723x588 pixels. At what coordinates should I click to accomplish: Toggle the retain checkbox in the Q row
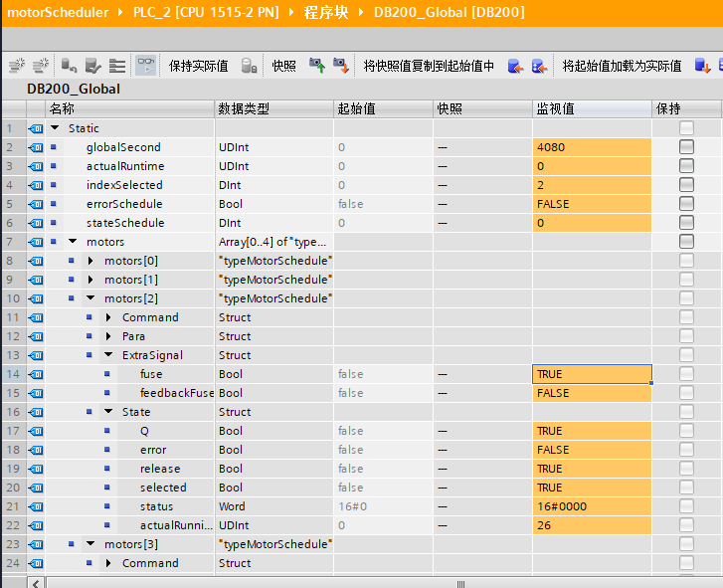click(686, 431)
